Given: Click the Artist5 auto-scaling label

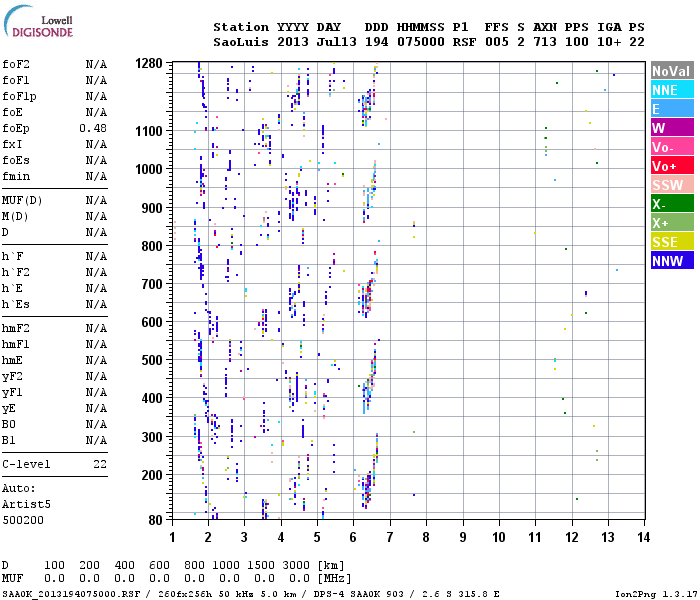Looking at the screenshot, I should tap(26, 504).
